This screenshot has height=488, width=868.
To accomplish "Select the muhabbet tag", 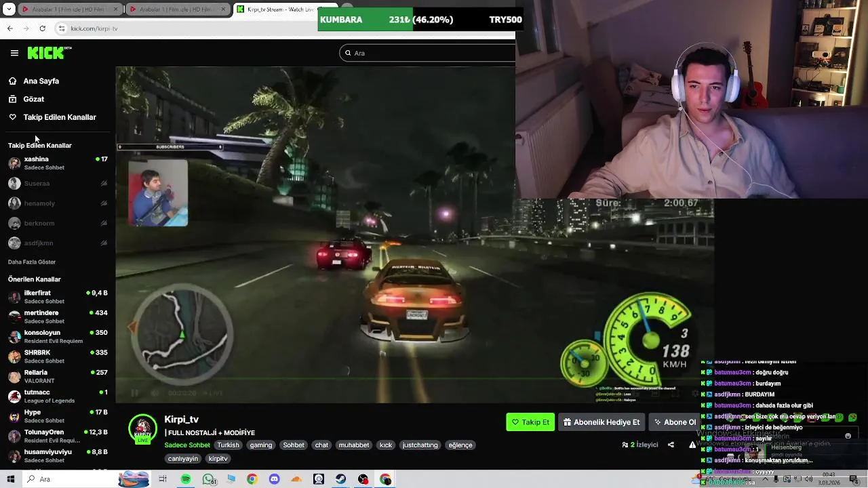I will [x=354, y=445].
